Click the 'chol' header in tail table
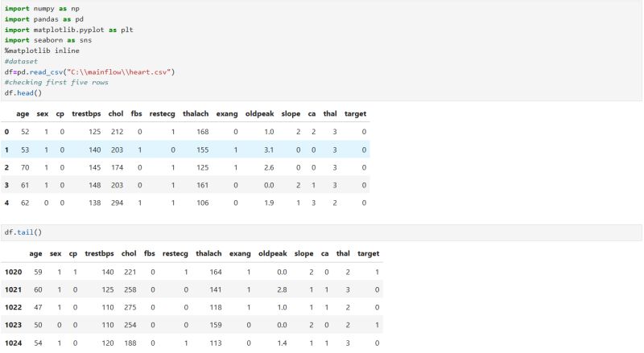Screen dimensions: 644x353 click(129, 253)
